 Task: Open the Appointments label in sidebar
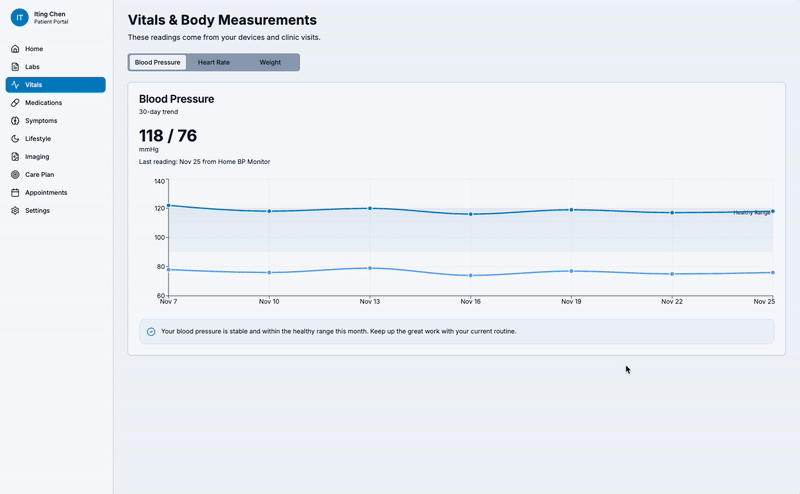click(x=46, y=192)
